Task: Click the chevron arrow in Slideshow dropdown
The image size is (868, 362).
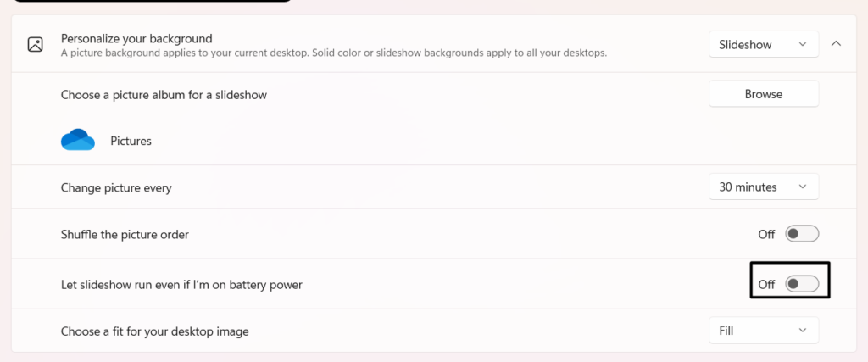Action: (x=803, y=44)
